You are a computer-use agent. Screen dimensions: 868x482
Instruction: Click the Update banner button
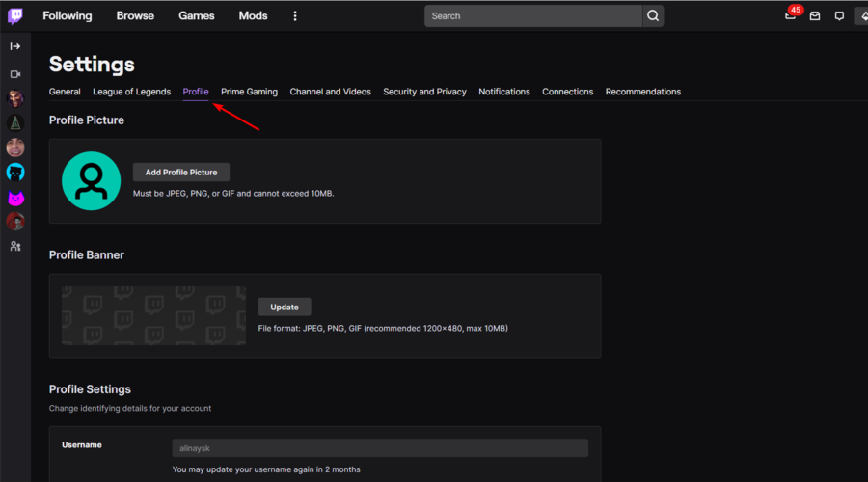285,307
